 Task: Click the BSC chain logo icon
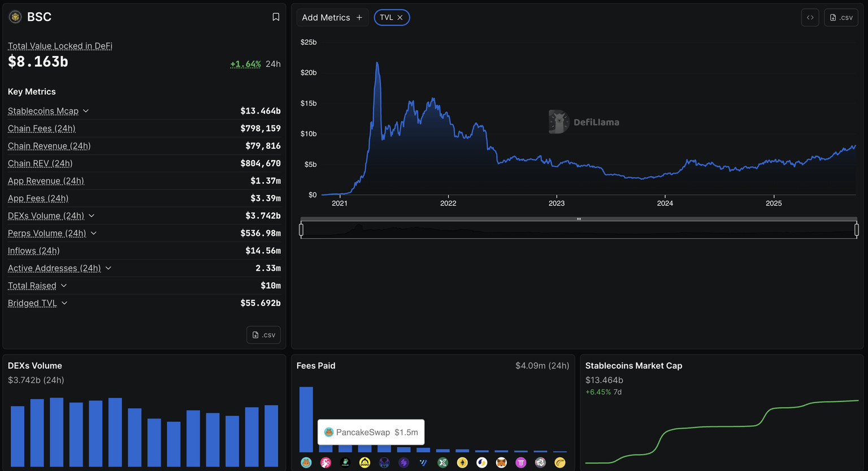click(15, 17)
